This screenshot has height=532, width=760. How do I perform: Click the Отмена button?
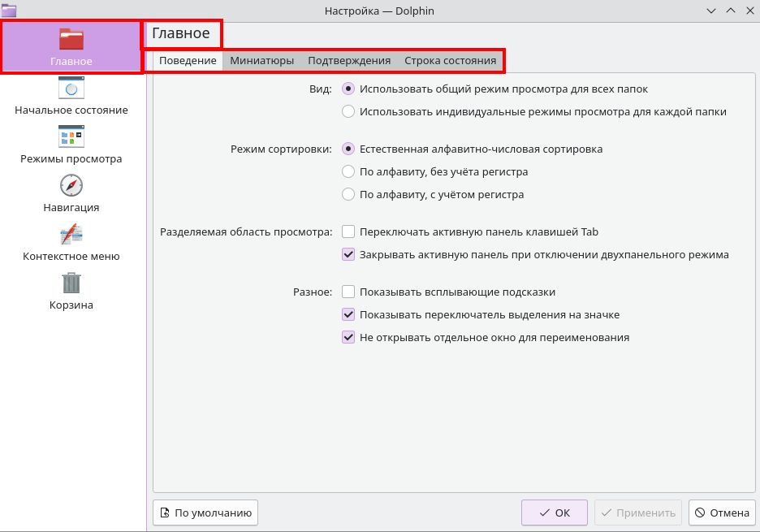click(x=722, y=513)
